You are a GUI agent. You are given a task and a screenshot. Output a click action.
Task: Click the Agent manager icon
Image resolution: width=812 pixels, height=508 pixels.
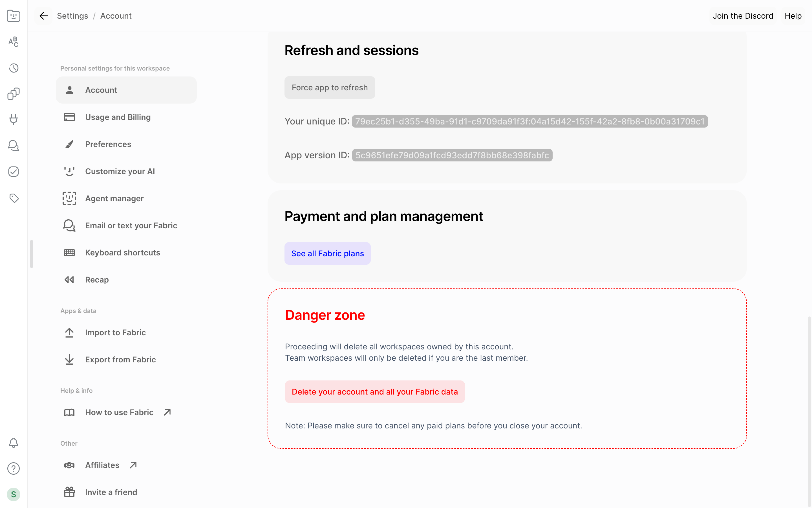coord(69,199)
